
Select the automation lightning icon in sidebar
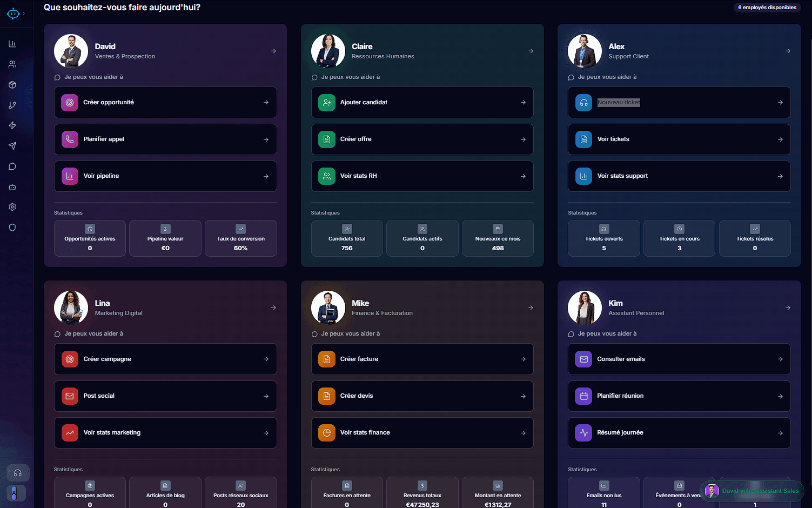[x=12, y=125]
